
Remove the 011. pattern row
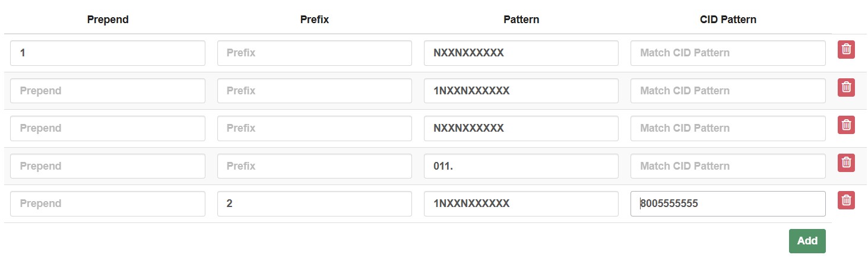pos(846,163)
